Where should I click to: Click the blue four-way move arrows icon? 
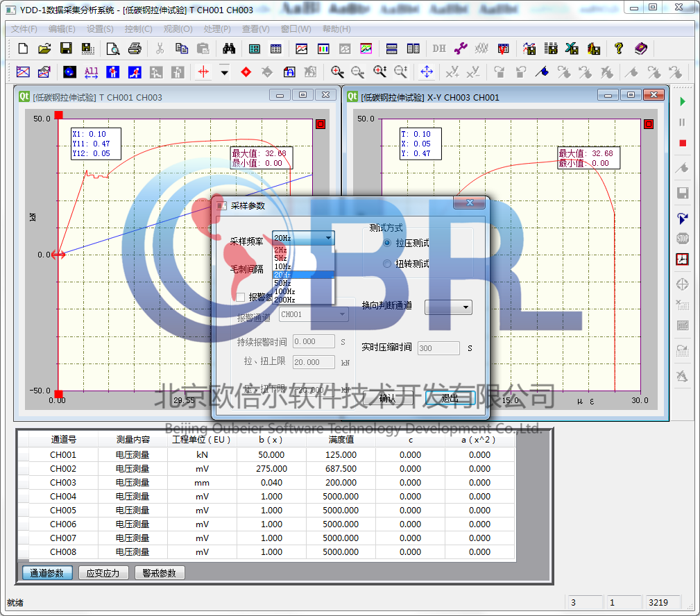427,71
